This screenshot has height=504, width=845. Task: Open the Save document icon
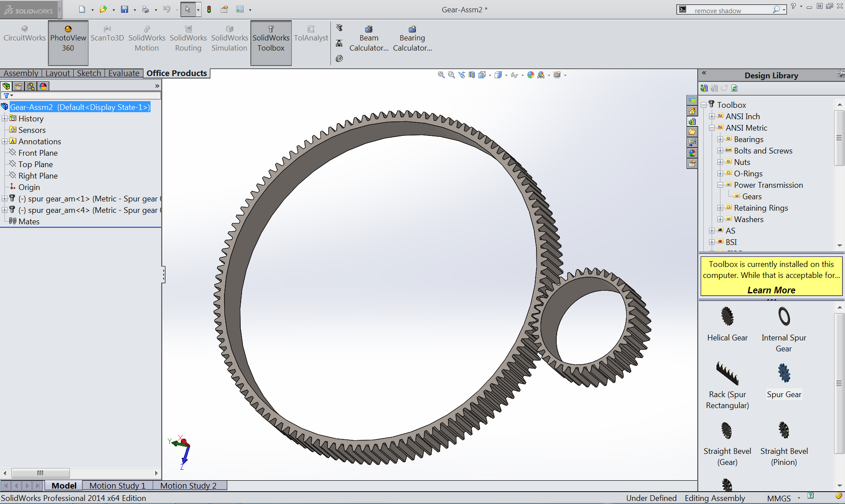pos(125,9)
